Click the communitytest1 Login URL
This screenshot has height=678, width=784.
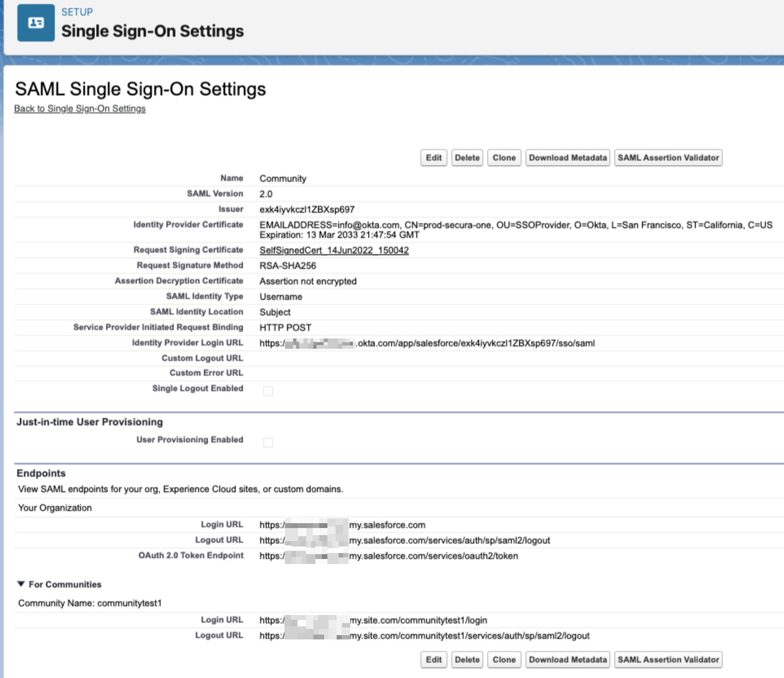tap(373, 620)
